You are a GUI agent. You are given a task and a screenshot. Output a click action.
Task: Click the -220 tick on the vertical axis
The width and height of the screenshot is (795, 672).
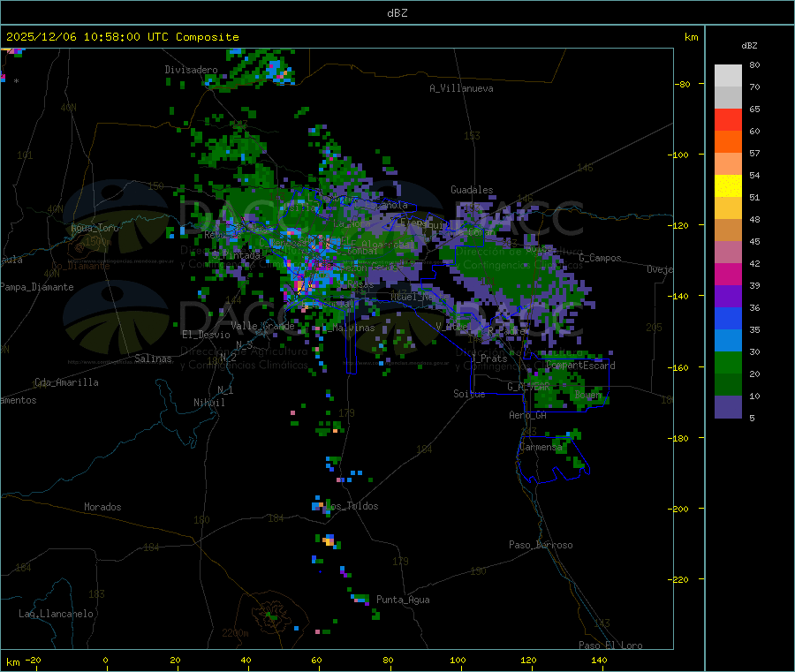[x=678, y=580]
